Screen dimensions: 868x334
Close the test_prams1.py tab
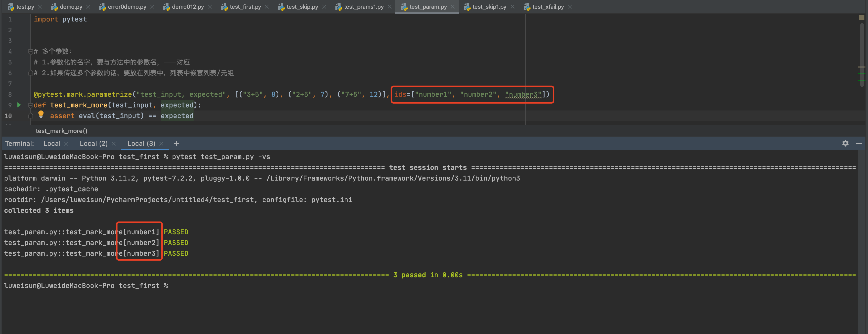tap(389, 7)
